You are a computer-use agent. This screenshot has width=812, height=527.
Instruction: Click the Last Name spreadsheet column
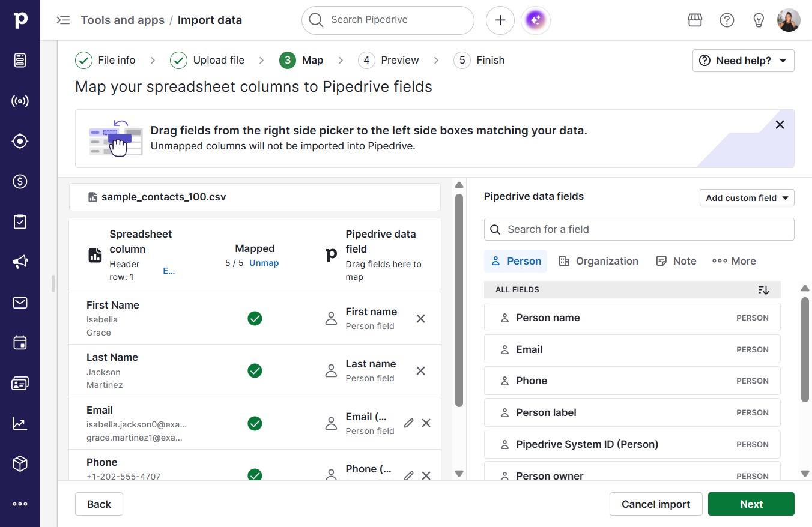(112, 357)
